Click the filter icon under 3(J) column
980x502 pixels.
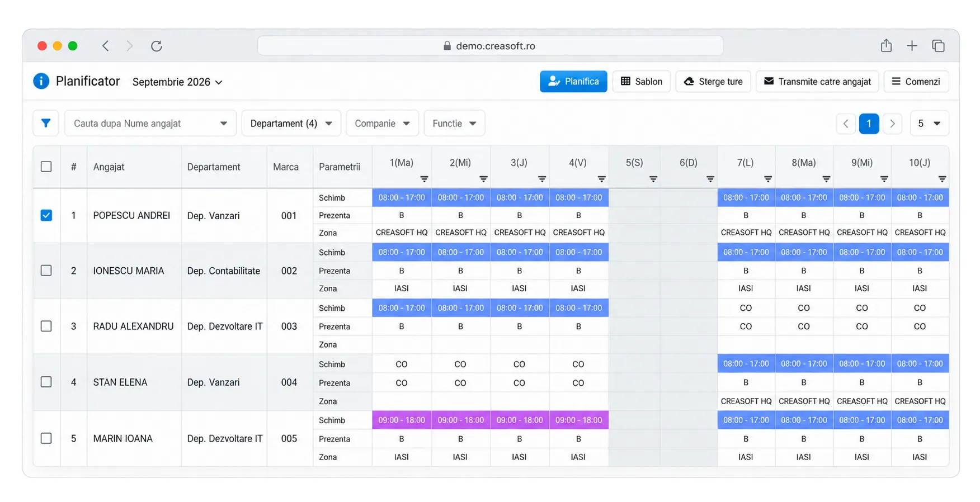pyautogui.click(x=542, y=179)
